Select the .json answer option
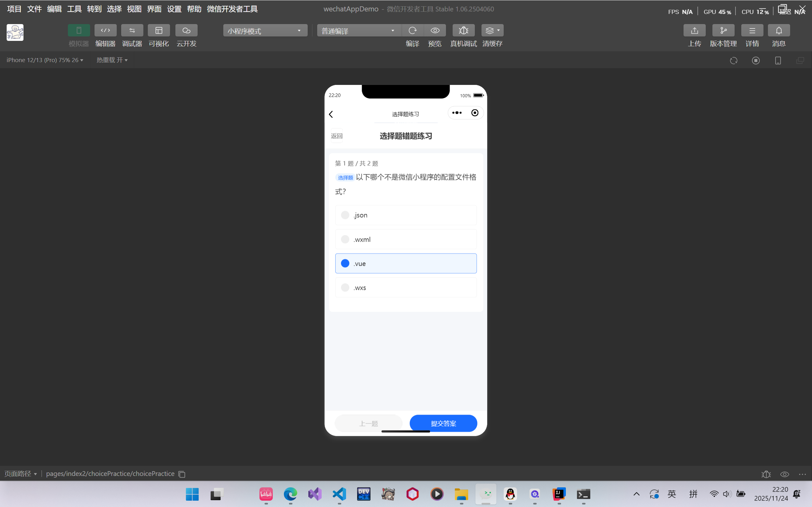 pos(406,215)
